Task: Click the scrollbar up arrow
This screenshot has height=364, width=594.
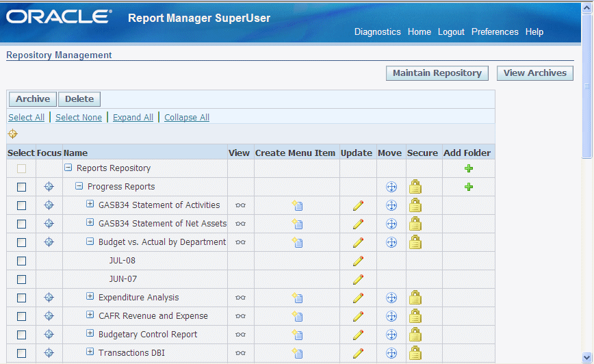Action: coord(586,8)
